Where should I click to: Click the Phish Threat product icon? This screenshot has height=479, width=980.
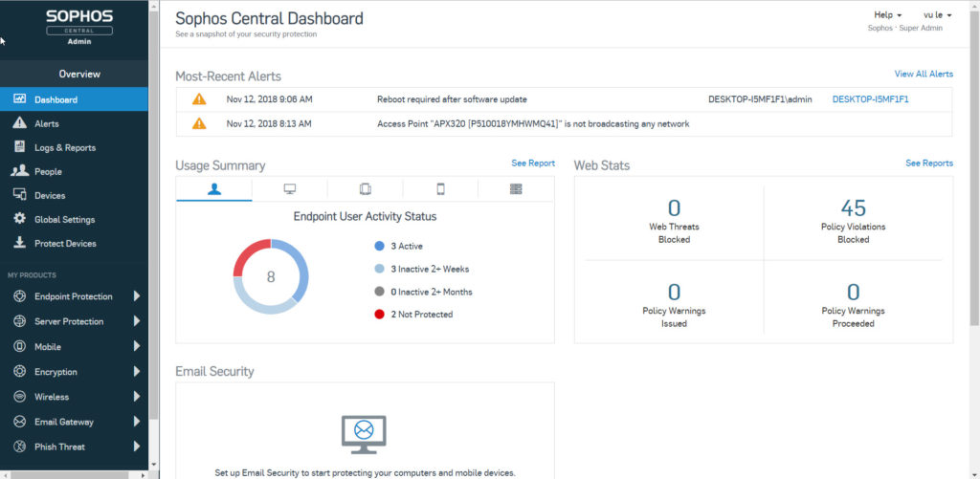[19, 446]
